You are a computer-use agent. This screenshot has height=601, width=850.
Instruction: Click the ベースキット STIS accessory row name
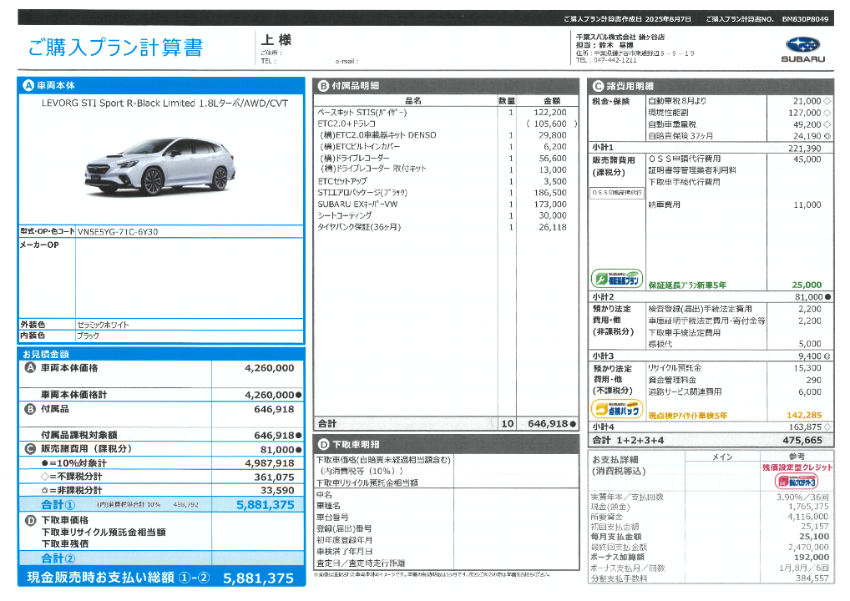362,113
